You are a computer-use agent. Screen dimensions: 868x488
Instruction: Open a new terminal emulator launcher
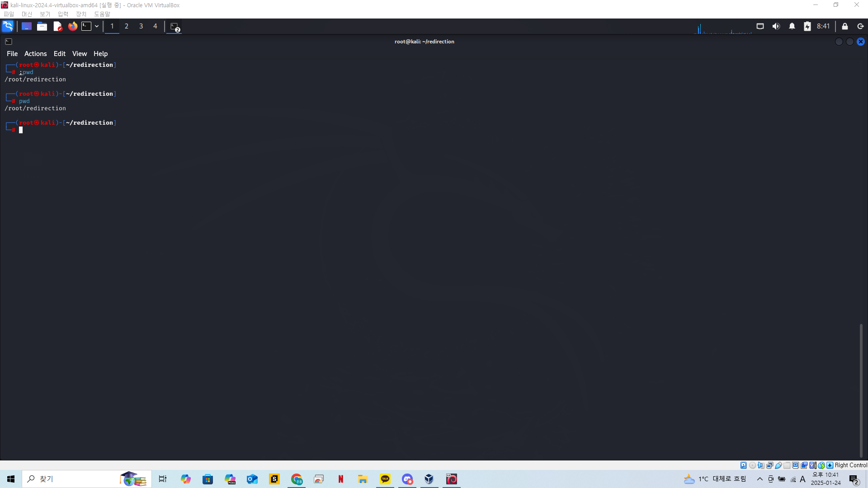tap(86, 26)
